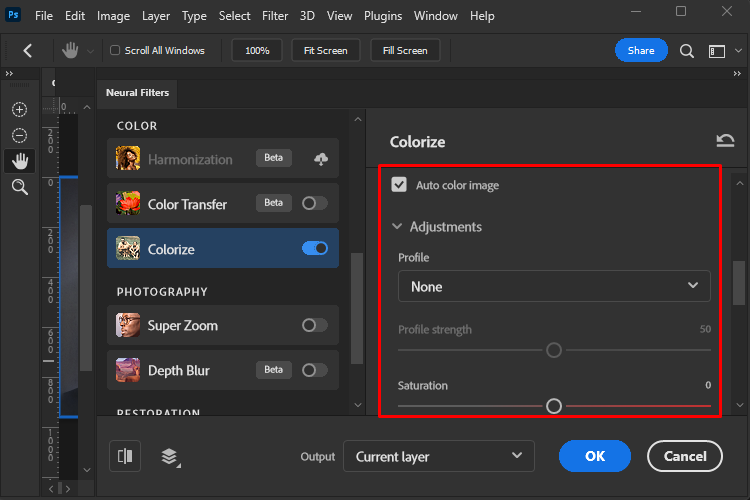
Task: Open the Hand tool preset picker arrow
Action: pos(90,51)
